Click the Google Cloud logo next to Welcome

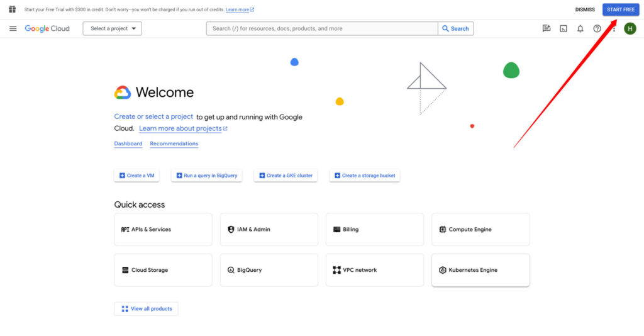click(123, 92)
